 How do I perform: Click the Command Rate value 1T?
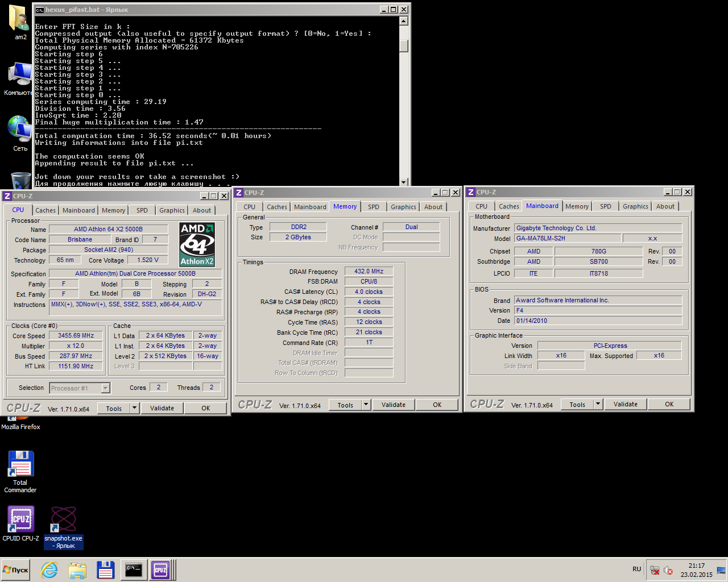click(369, 342)
